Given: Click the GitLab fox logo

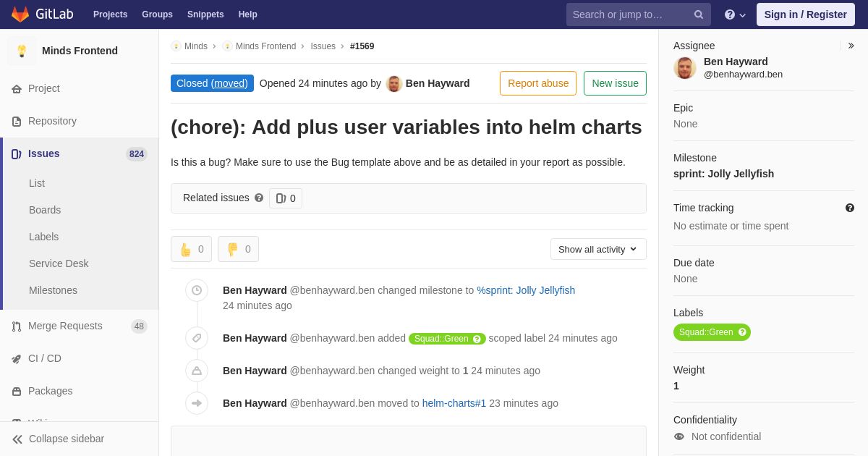Looking at the screenshot, I should pos(20,14).
